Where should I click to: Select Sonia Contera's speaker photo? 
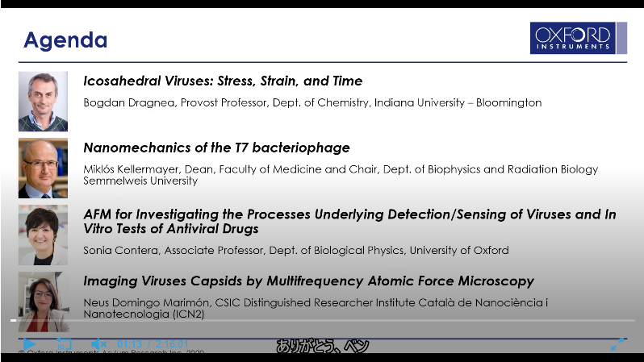point(43,235)
